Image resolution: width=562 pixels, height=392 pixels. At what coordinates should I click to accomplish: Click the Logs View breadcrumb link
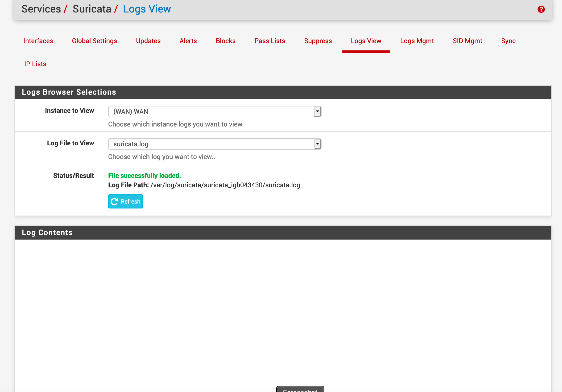point(147,9)
